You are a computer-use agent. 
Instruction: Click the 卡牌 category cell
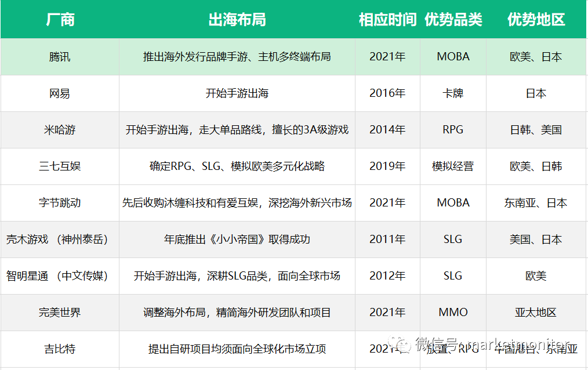coord(453,93)
